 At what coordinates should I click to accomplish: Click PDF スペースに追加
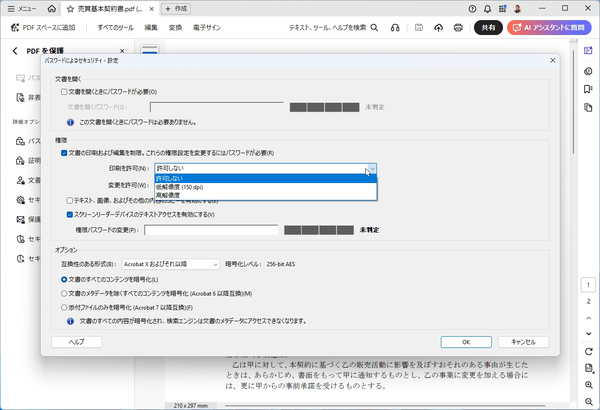coord(43,28)
